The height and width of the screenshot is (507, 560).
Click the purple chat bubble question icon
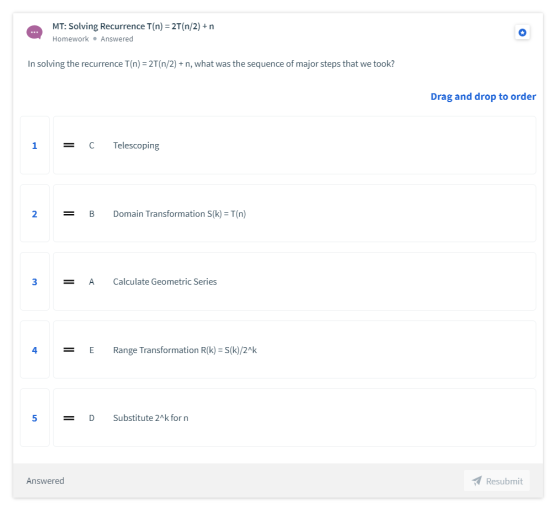(x=34, y=32)
